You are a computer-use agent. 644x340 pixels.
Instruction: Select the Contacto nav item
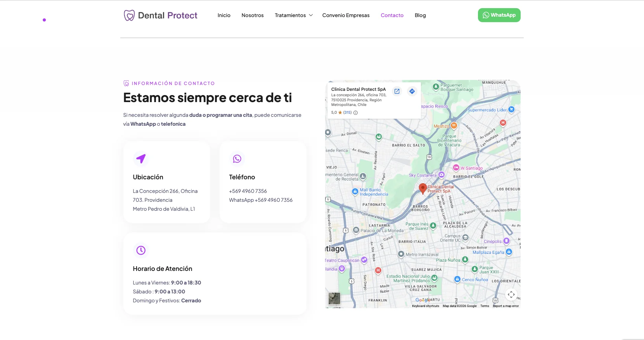click(x=392, y=16)
